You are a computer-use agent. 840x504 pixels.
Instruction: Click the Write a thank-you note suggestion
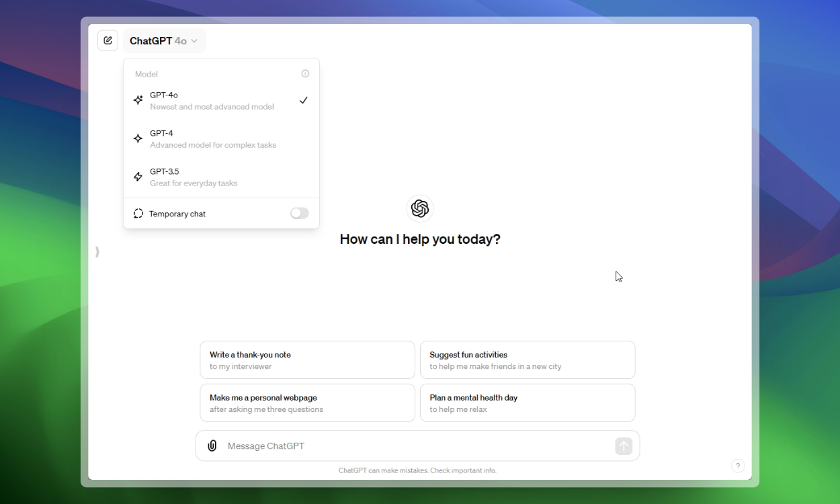[x=307, y=360]
